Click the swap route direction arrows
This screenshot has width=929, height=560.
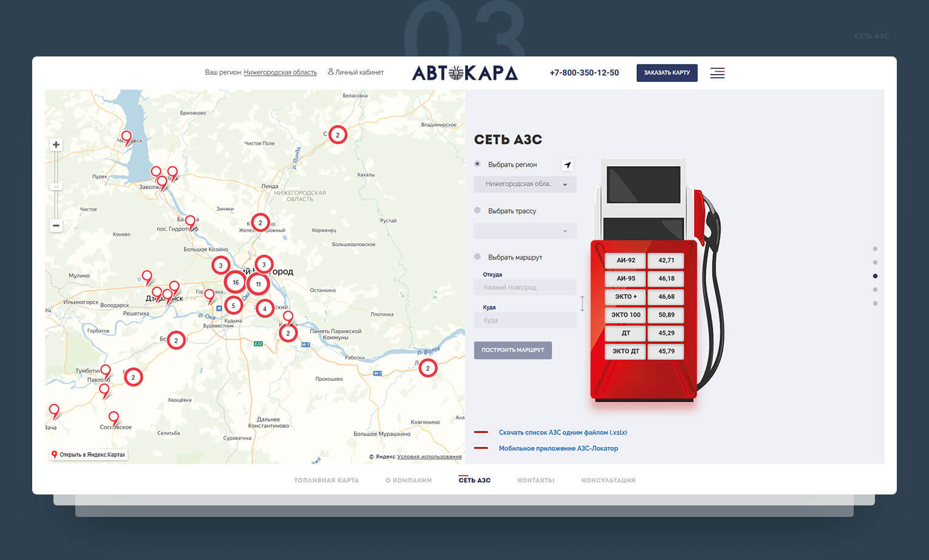(x=582, y=303)
